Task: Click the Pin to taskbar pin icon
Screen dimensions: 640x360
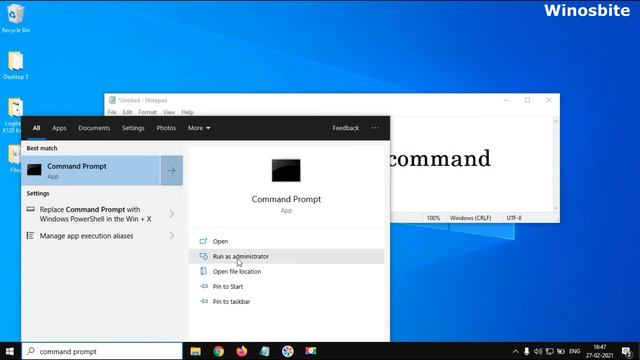Action: [x=204, y=301]
